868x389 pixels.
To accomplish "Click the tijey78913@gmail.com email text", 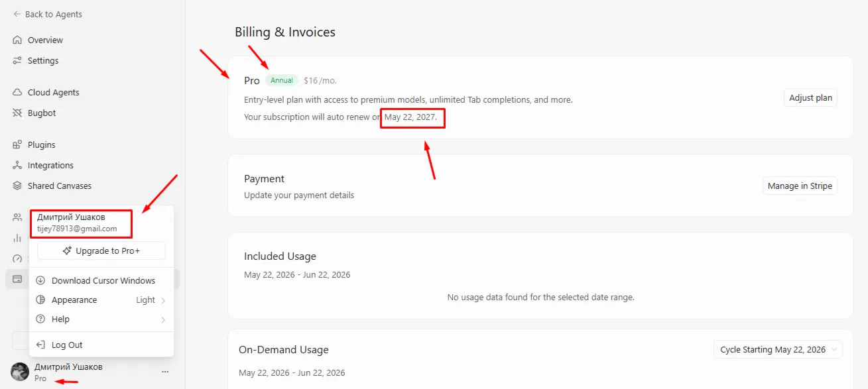I will 77,229.
